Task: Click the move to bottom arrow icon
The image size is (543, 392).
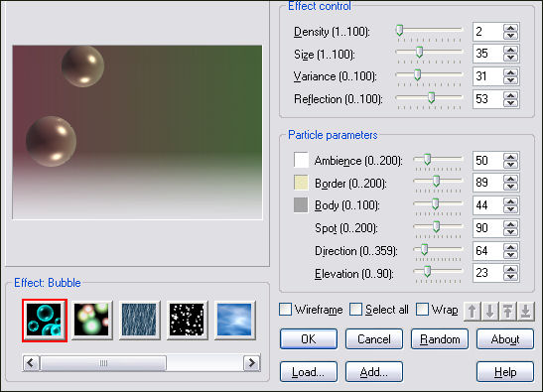Action: pyautogui.click(x=526, y=311)
